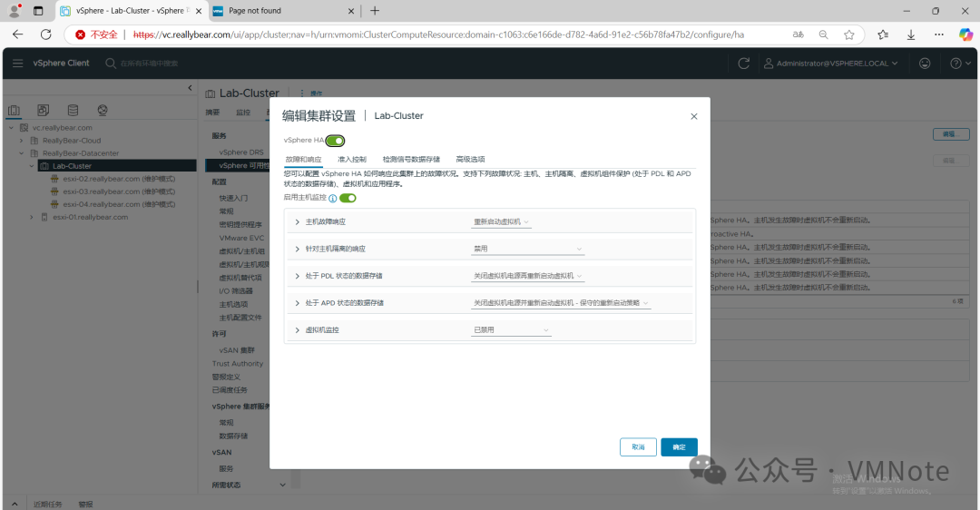Click the vSphere global search field
980x510 pixels.
tap(150, 64)
